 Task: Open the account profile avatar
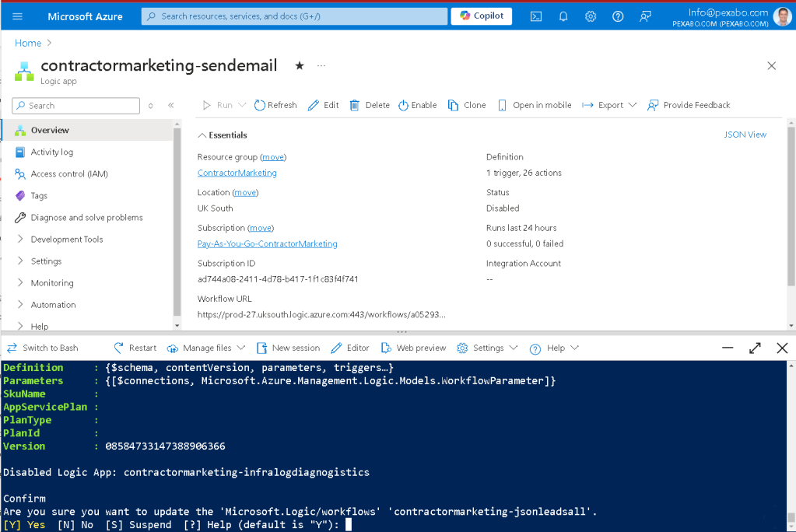click(x=782, y=16)
